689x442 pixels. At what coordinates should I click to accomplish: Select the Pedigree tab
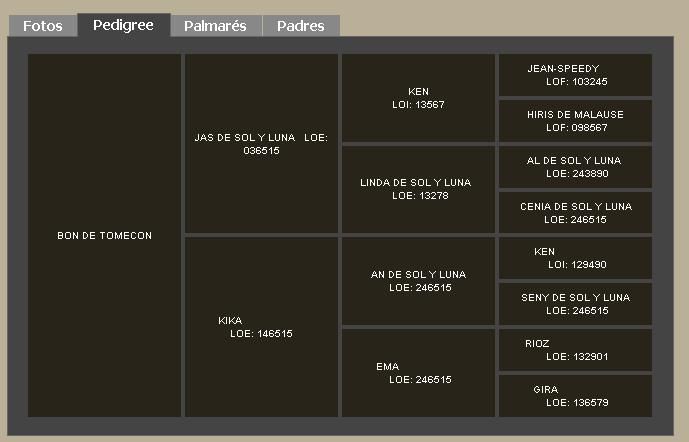click(x=124, y=25)
